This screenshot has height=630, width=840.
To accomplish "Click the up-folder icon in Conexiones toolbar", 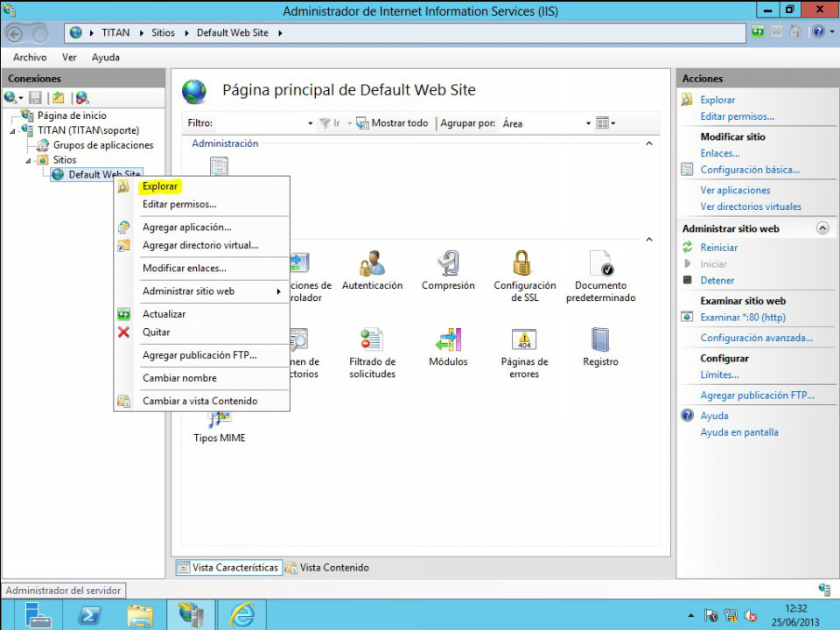I will tap(59, 97).
